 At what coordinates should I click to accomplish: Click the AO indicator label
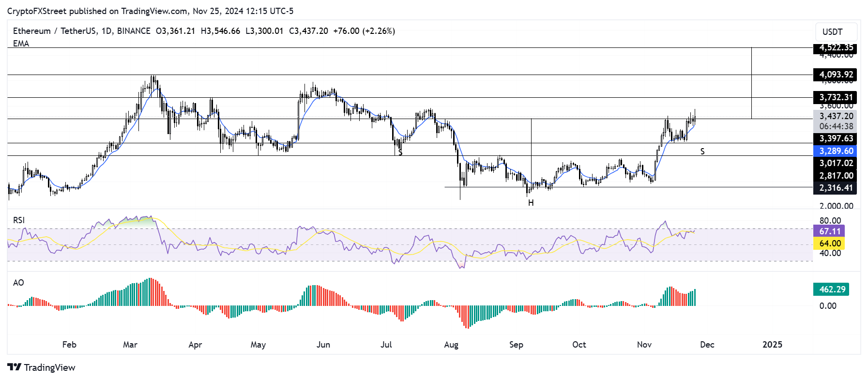pyautogui.click(x=18, y=283)
